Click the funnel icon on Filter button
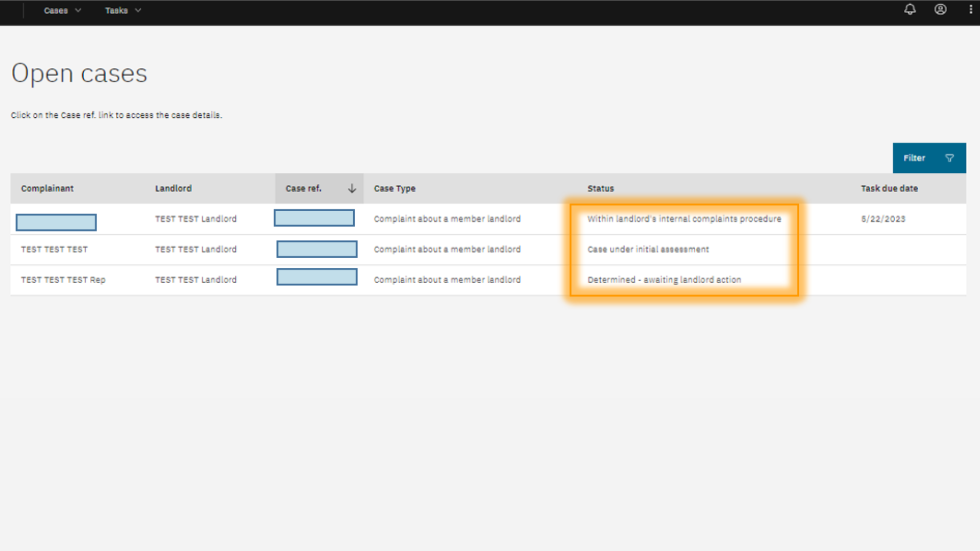The width and height of the screenshot is (980, 551). click(949, 158)
